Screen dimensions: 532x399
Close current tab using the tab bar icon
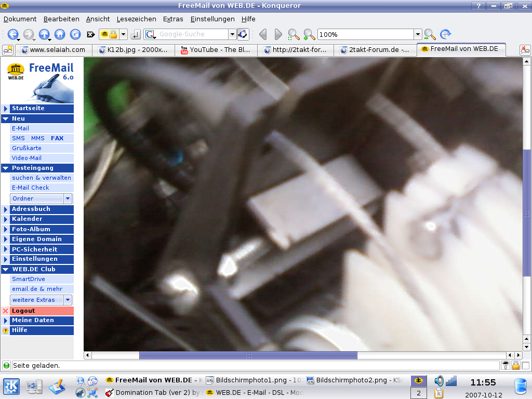point(525,50)
